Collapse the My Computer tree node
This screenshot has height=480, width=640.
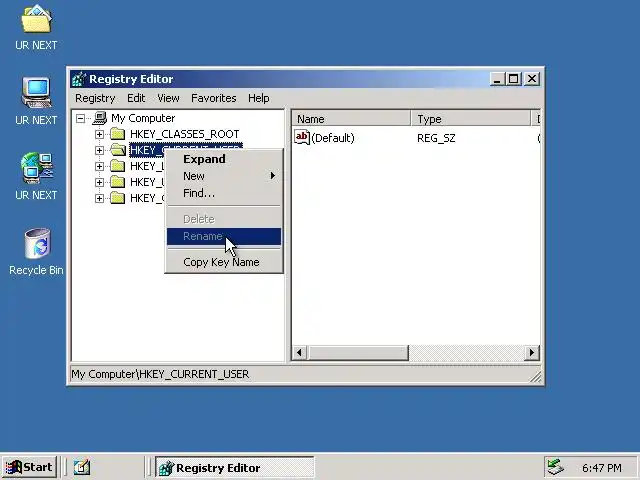point(80,119)
